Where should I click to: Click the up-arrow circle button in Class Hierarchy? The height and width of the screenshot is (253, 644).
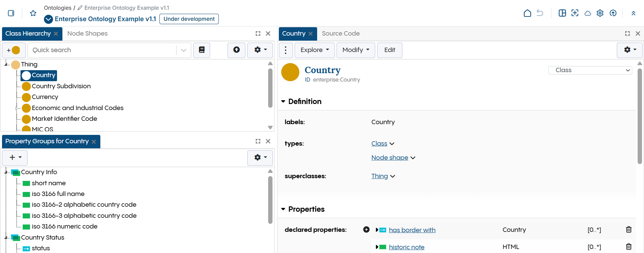point(237,50)
